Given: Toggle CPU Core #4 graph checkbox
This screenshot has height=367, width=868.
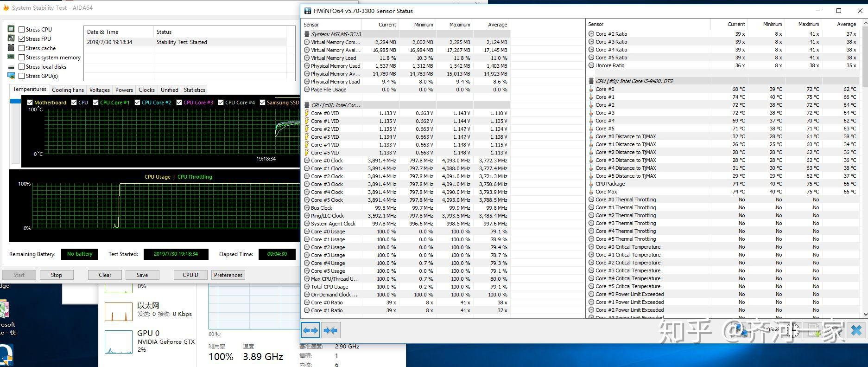Looking at the screenshot, I should click(x=221, y=103).
